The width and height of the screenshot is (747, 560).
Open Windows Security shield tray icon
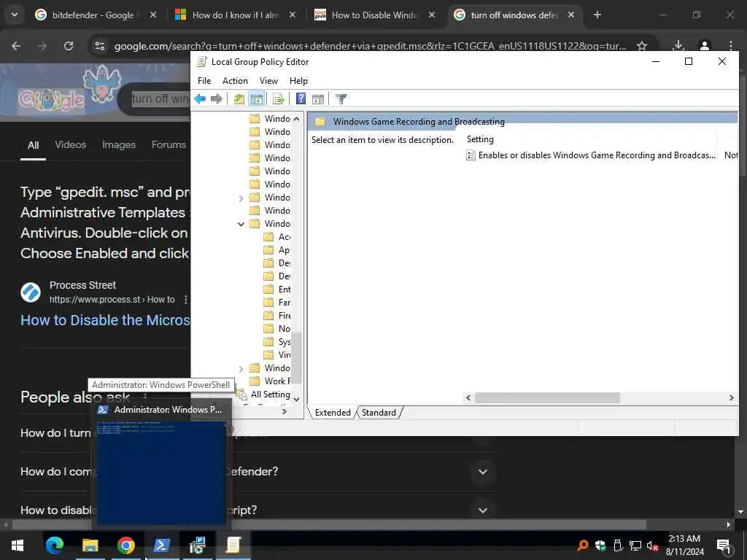(600, 545)
